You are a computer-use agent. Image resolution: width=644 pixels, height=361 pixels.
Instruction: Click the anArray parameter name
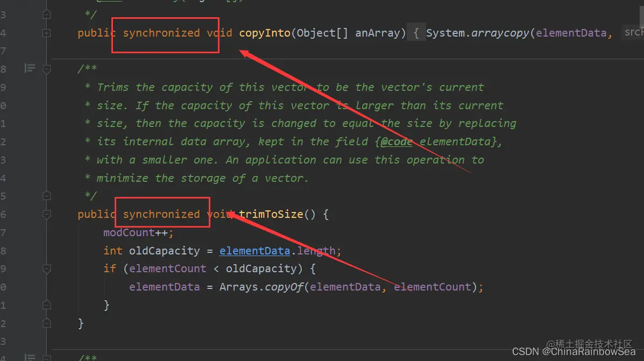tap(378, 33)
